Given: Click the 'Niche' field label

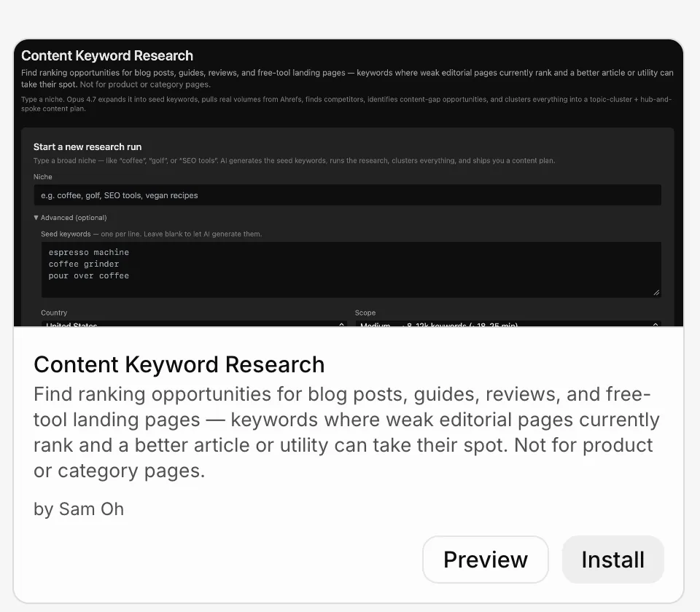Looking at the screenshot, I should point(43,177).
